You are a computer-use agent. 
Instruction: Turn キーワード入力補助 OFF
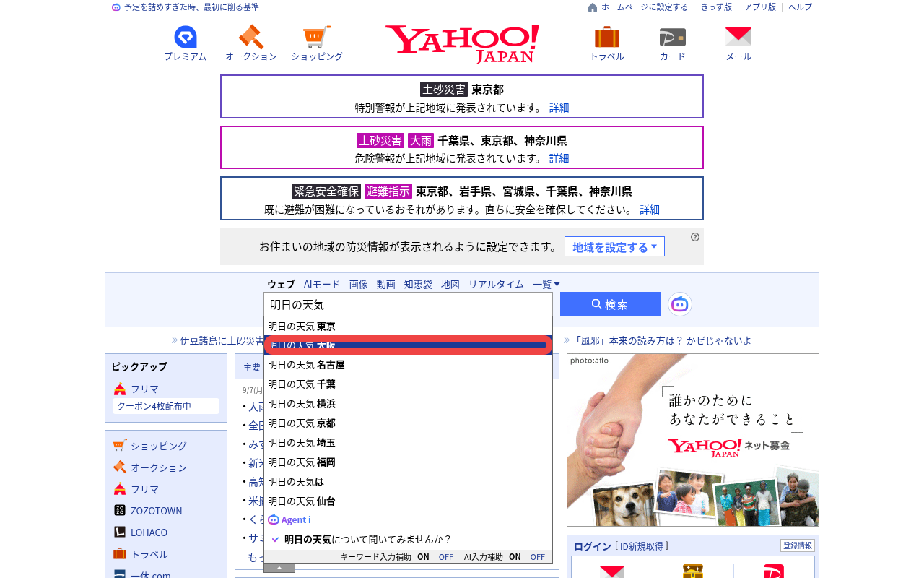pos(446,557)
